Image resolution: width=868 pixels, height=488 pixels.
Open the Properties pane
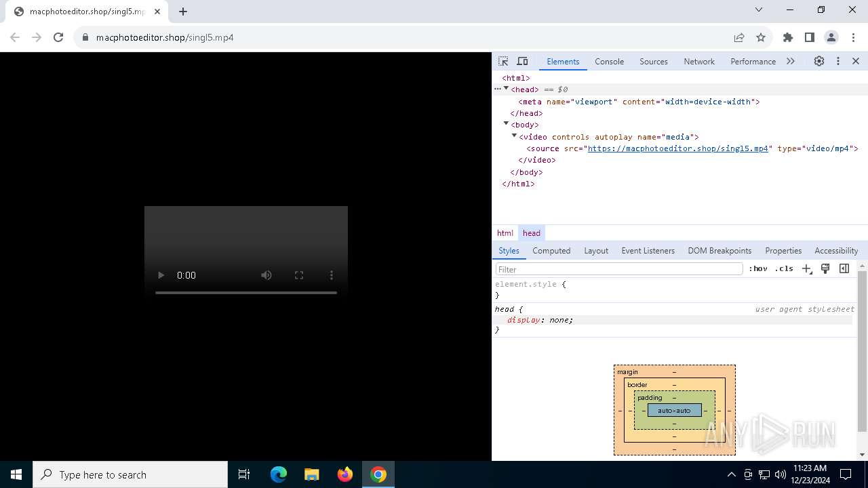[x=783, y=251]
